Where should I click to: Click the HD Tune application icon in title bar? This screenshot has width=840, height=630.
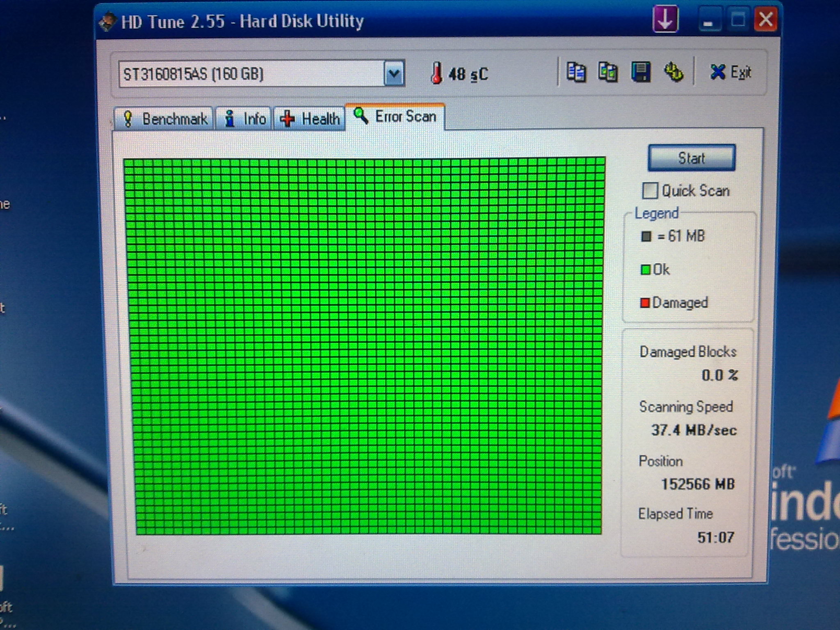(x=107, y=22)
